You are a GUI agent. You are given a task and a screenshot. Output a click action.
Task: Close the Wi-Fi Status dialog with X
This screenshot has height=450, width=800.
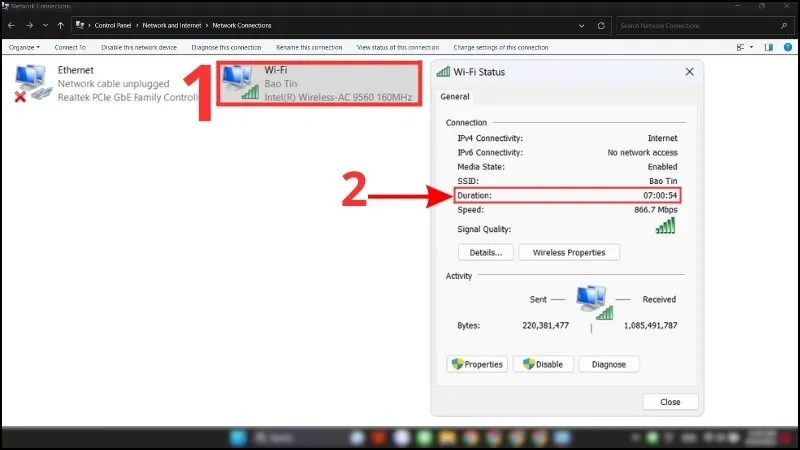click(x=689, y=72)
